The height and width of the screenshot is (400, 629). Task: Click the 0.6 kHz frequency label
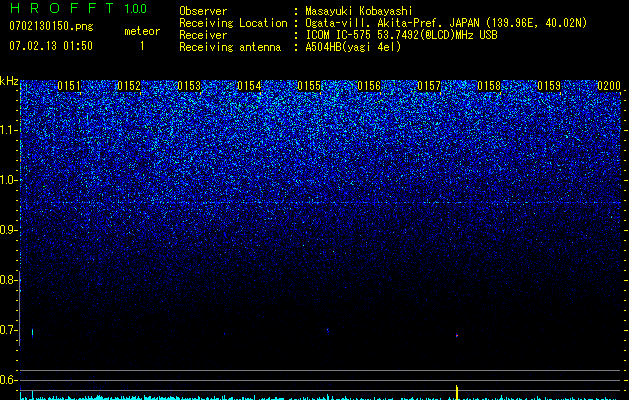click(8, 380)
